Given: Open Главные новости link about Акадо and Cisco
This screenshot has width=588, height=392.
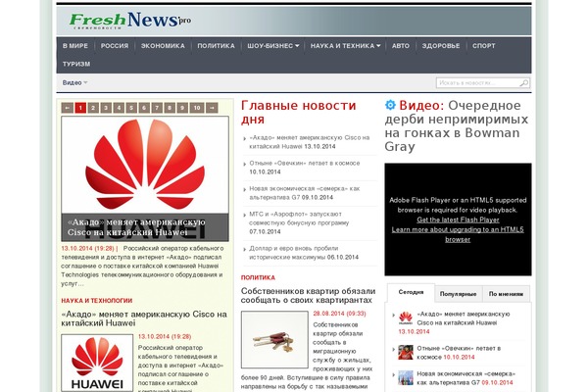Looking at the screenshot, I should 310,142.
